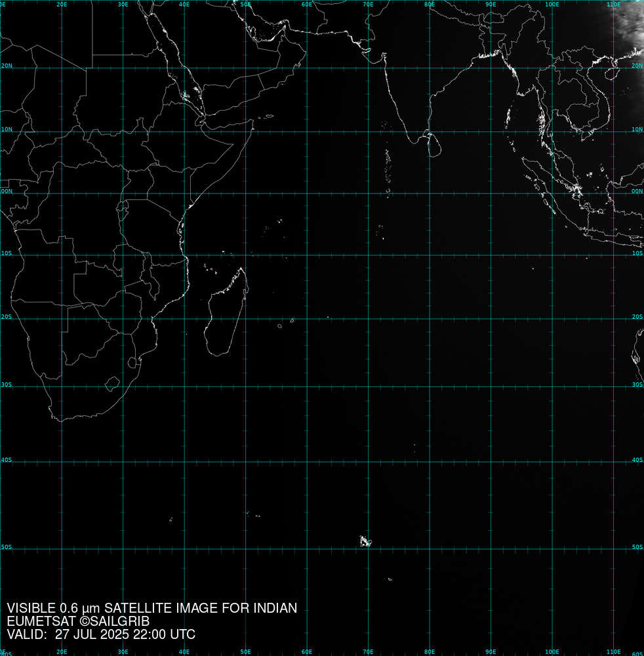Image resolution: width=644 pixels, height=656 pixels.
Task: Select the 00N equator label on the right
Action: [x=637, y=192]
